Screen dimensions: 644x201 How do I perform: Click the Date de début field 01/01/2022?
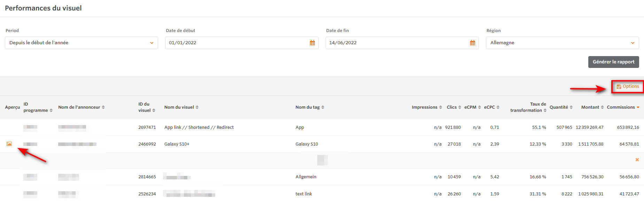coord(242,43)
